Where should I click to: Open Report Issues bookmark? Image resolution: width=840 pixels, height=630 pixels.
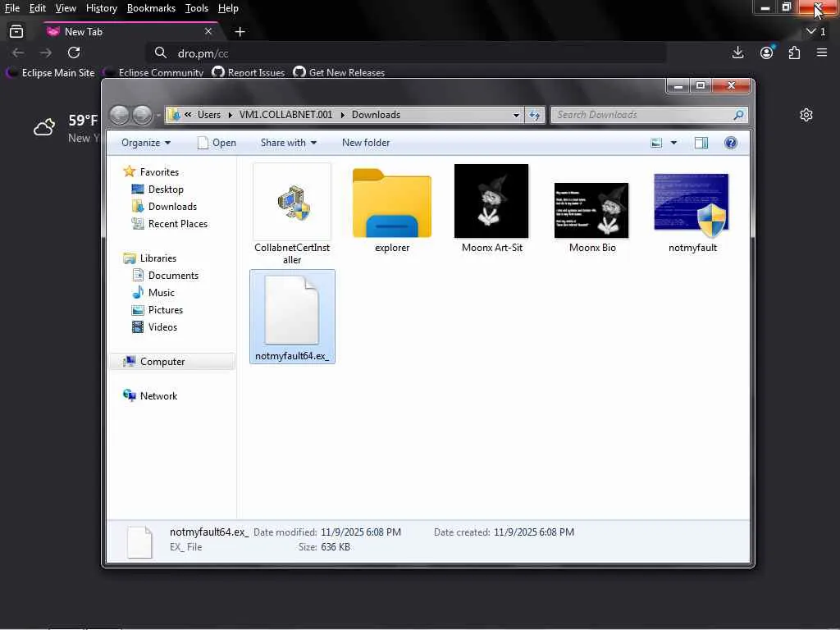click(x=249, y=73)
